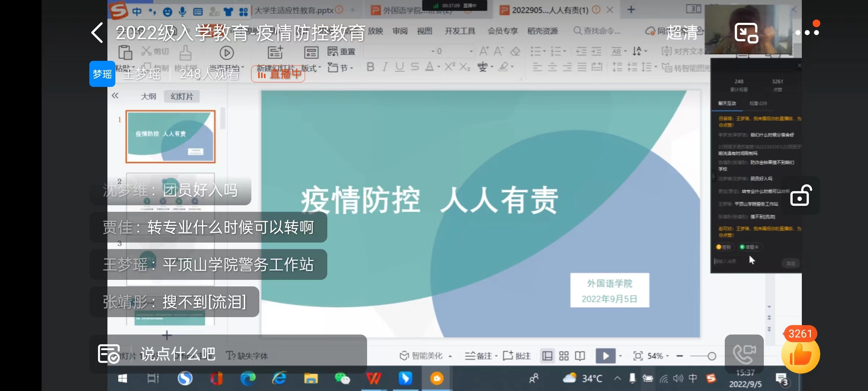
Task: Click the underline formatting icon
Action: [x=399, y=67]
